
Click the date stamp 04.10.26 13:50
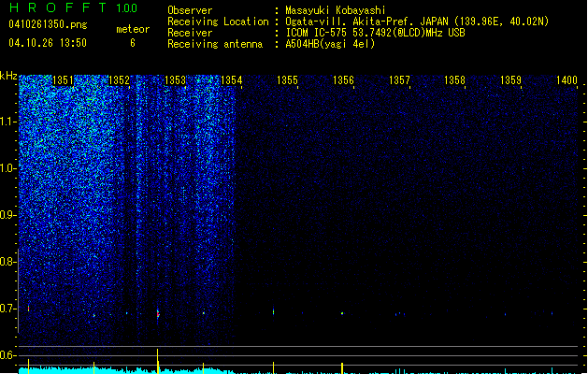(48, 43)
